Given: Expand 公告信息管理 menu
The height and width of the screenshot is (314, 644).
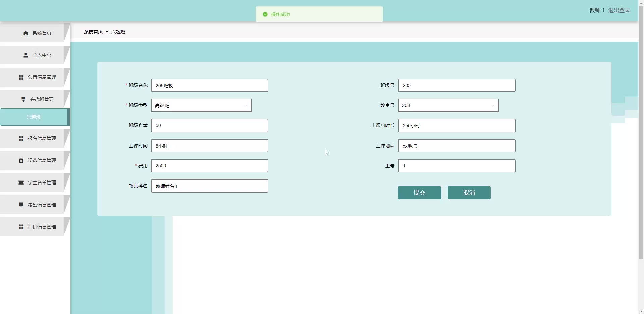Looking at the screenshot, I should click(35, 77).
